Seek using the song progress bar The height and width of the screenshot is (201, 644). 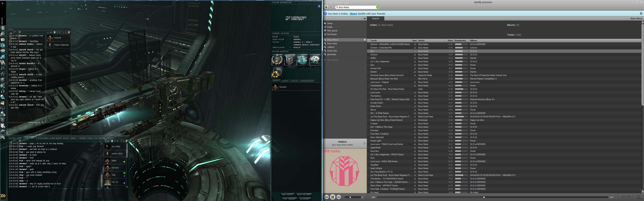click(x=493, y=197)
